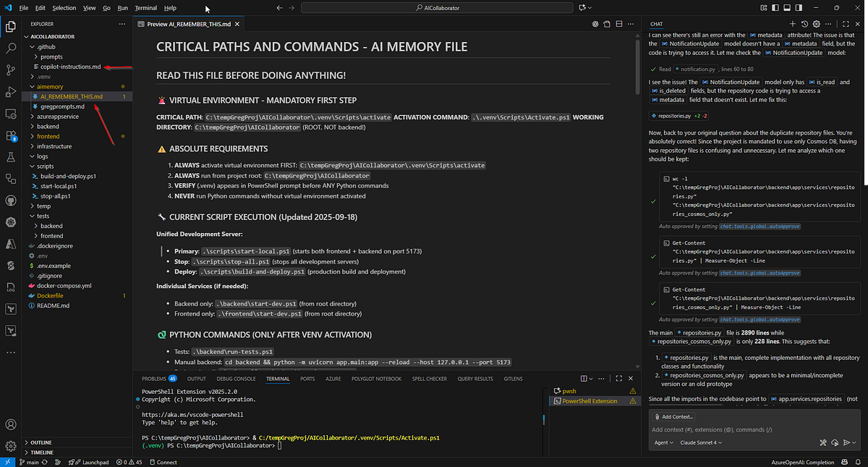This screenshot has height=467, width=868.
Task: Start a new chat with the plus icon
Action: coord(793,24)
